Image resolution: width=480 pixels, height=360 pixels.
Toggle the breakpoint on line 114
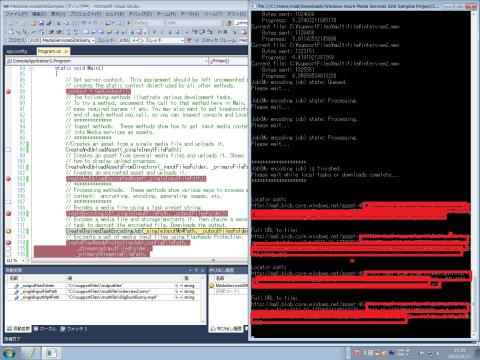(9, 242)
